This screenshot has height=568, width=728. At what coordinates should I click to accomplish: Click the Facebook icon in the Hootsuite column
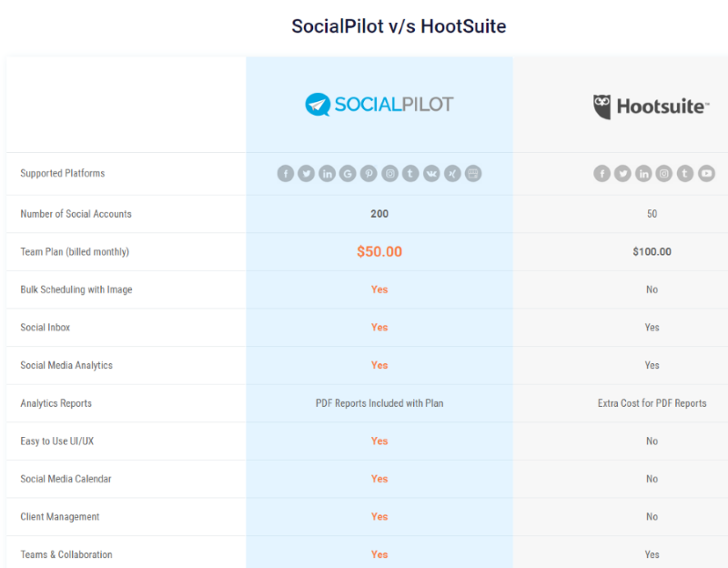602,174
